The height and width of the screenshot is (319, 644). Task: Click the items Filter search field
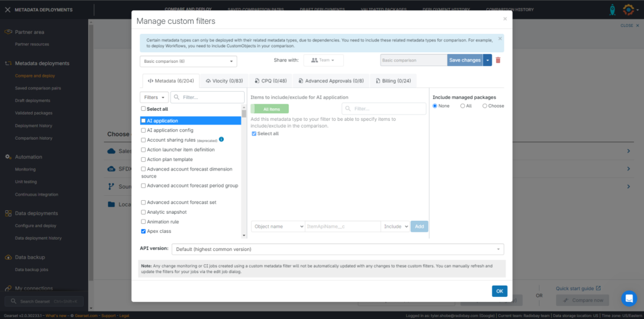[x=384, y=109]
